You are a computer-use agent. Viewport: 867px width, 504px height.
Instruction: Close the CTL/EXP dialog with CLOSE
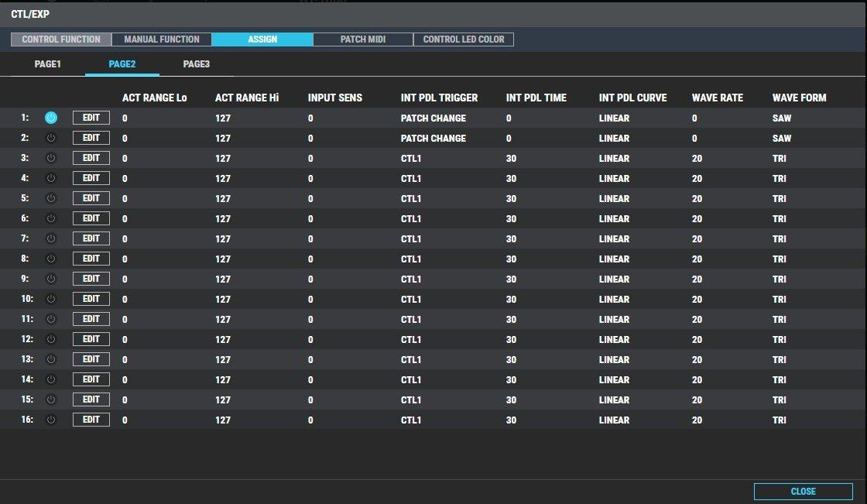pyautogui.click(x=803, y=491)
